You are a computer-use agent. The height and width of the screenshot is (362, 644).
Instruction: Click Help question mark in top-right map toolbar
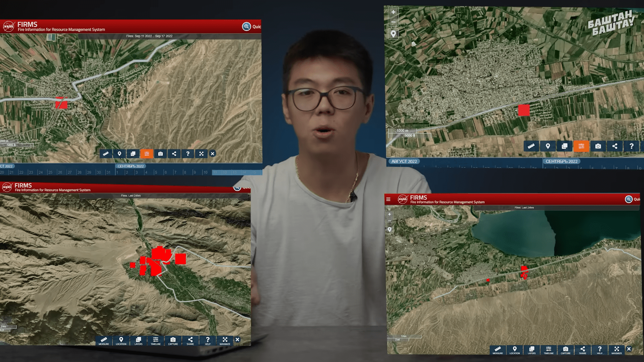(x=632, y=146)
